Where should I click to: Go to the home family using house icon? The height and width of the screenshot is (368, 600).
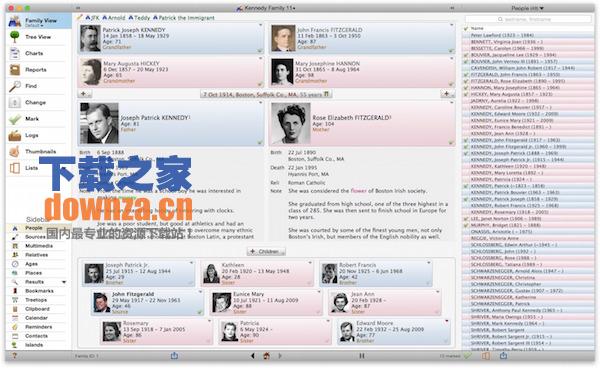pos(267,356)
